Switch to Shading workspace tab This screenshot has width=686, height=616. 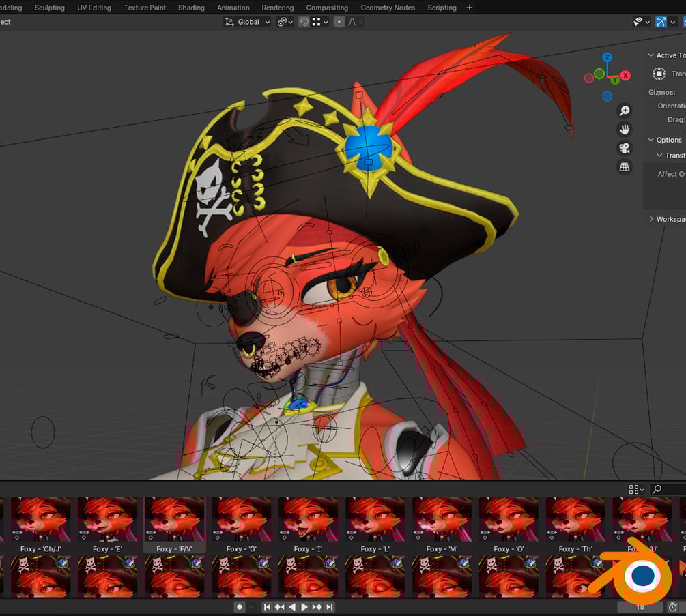click(191, 8)
